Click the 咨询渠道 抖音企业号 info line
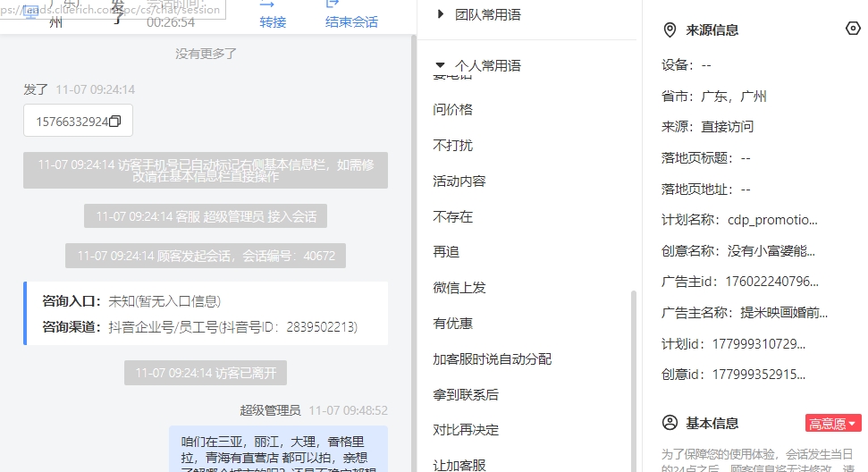This screenshot has height=472, width=868. [x=200, y=327]
